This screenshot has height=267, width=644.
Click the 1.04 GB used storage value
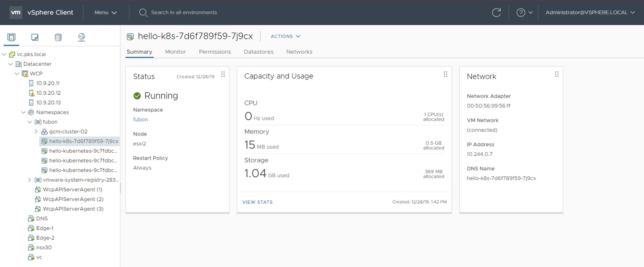coord(267,173)
